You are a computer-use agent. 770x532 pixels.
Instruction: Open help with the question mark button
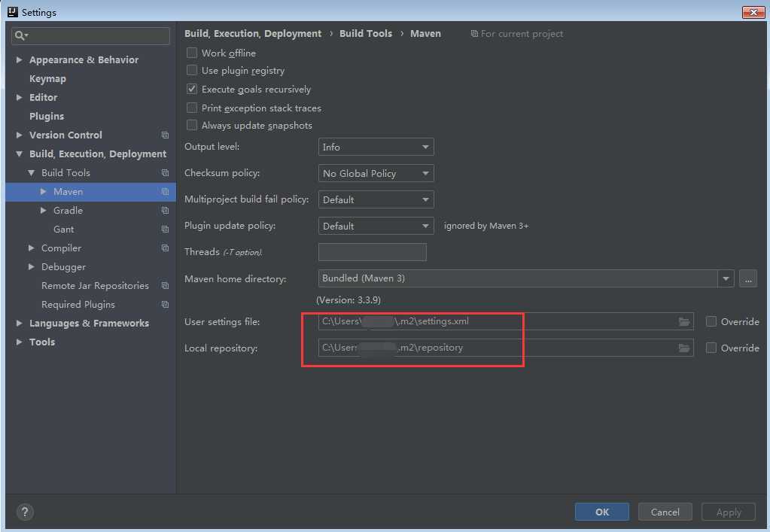[25, 512]
